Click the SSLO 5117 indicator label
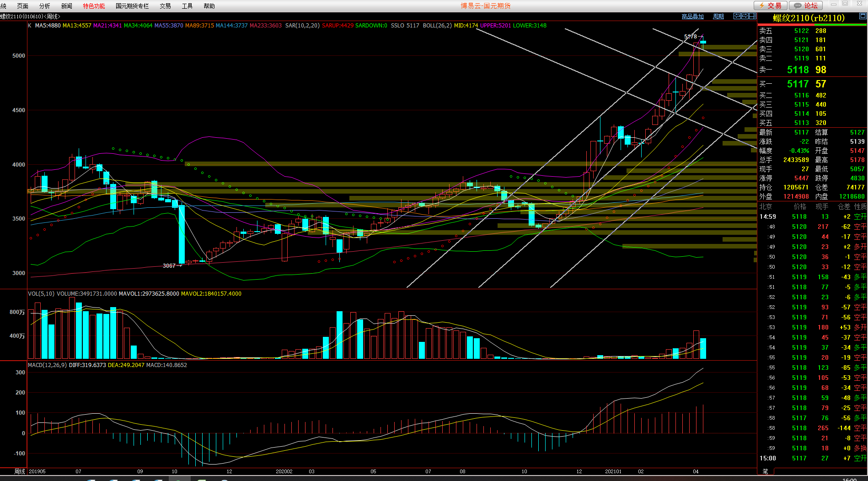This screenshot has height=481, width=868. click(x=405, y=26)
